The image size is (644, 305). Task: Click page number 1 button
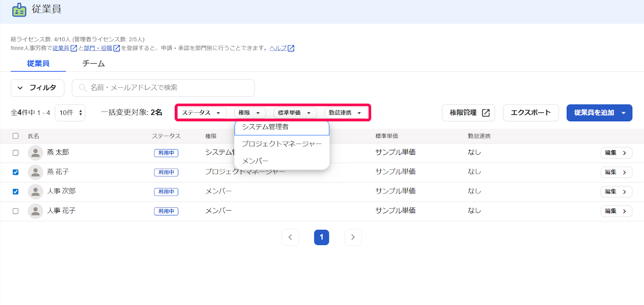point(322,237)
